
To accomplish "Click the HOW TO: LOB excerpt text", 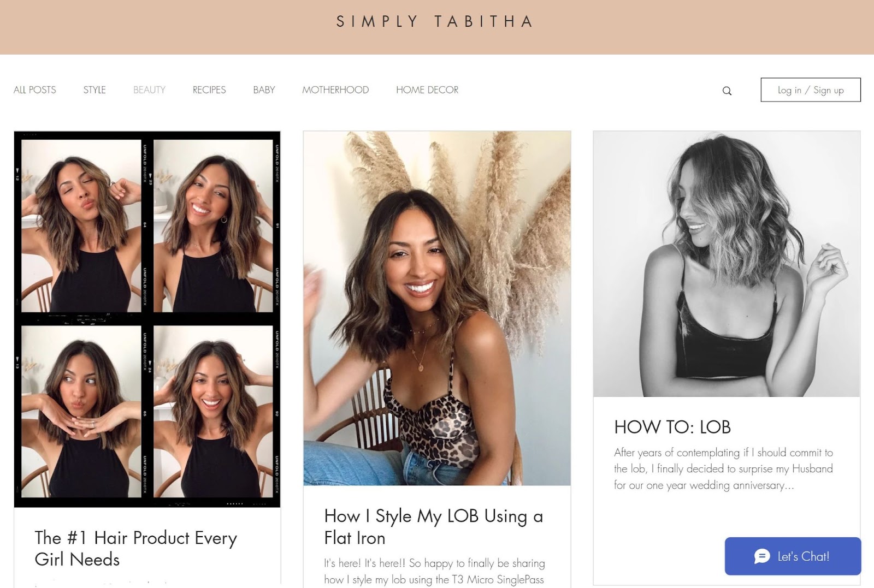I will coord(723,469).
